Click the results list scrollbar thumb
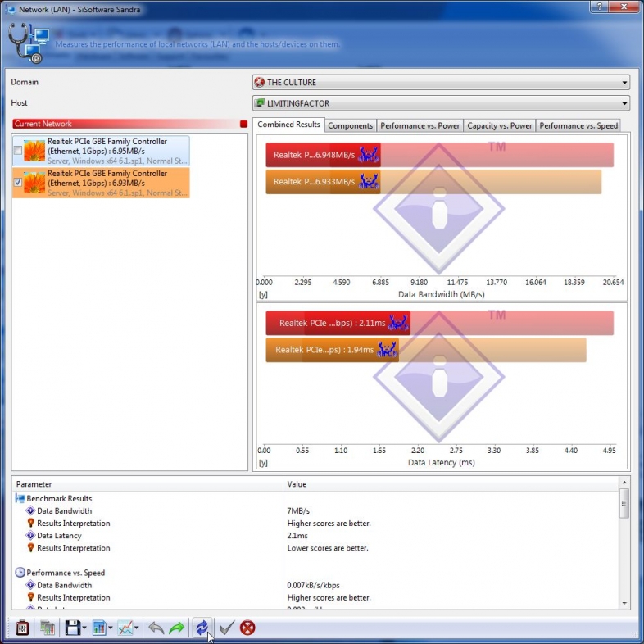The image size is (644, 644). [x=624, y=503]
